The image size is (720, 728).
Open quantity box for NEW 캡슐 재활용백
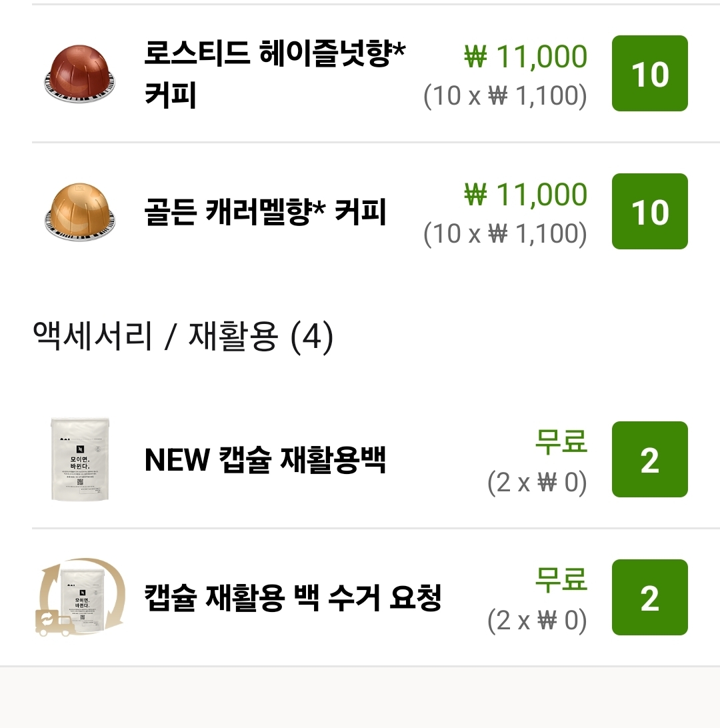649,459
